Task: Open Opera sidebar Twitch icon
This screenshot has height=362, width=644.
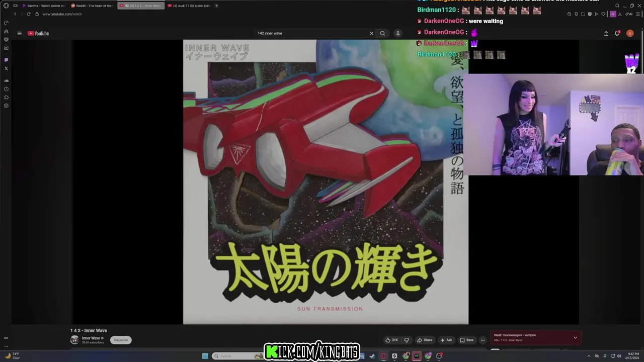Action: (x=6, y=60)
